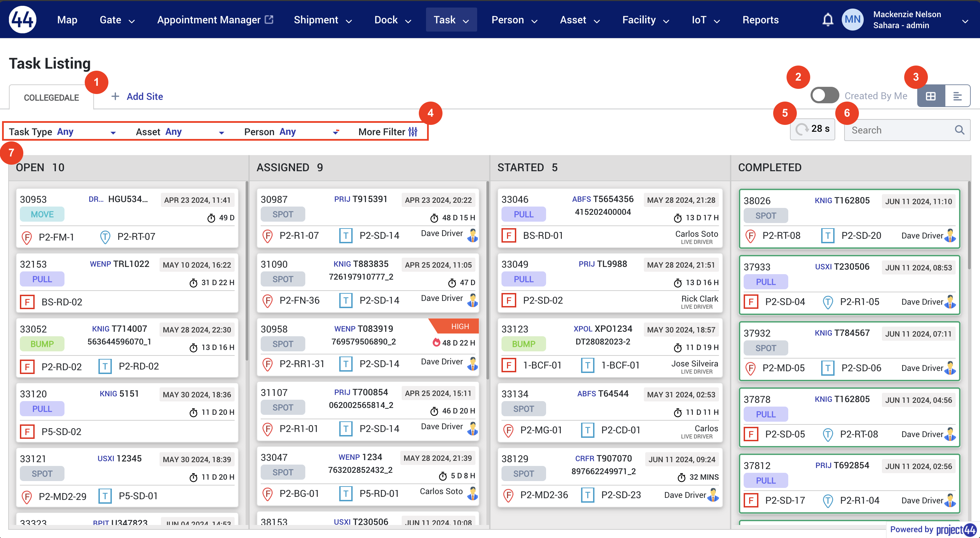This screenshot has height=538, width=980.
Task: Open the Reports page
Action: click(760, 20)
